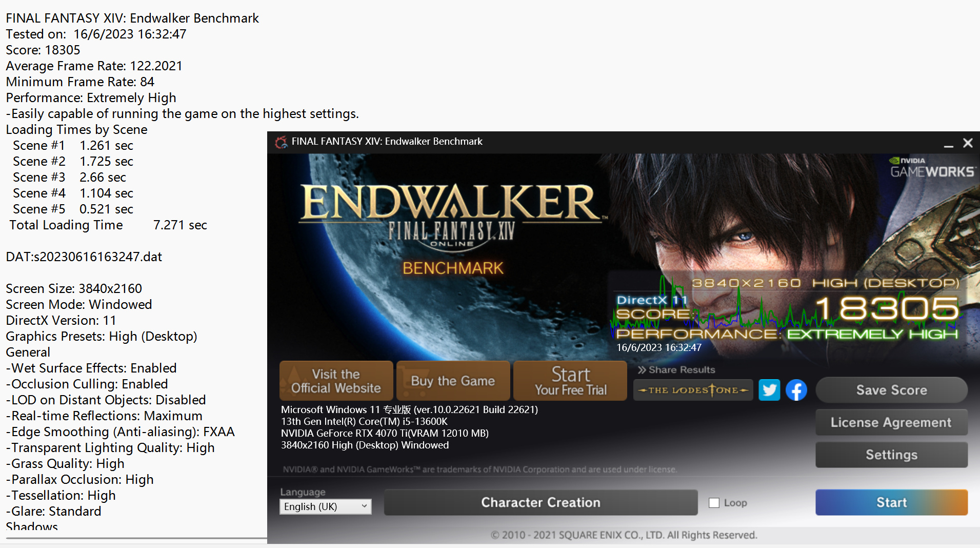Click the 'Tested on: 16/6/2023 16:32:47' line
Screen dimensions: 980x548
tap(96, 34)
